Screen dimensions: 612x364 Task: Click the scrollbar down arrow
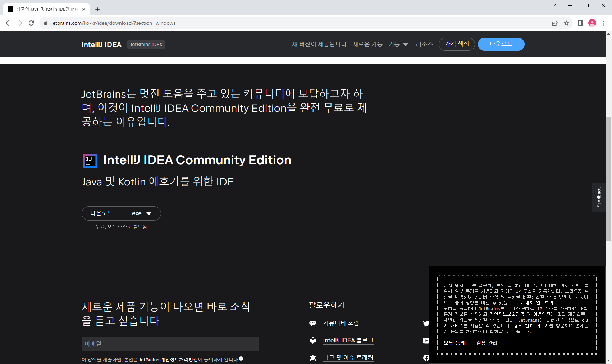tap(608, 360)
